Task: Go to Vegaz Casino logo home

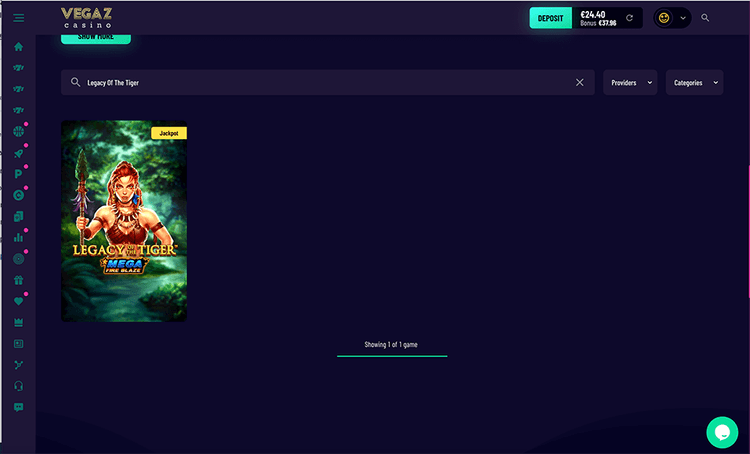Action: click(87, 18)
